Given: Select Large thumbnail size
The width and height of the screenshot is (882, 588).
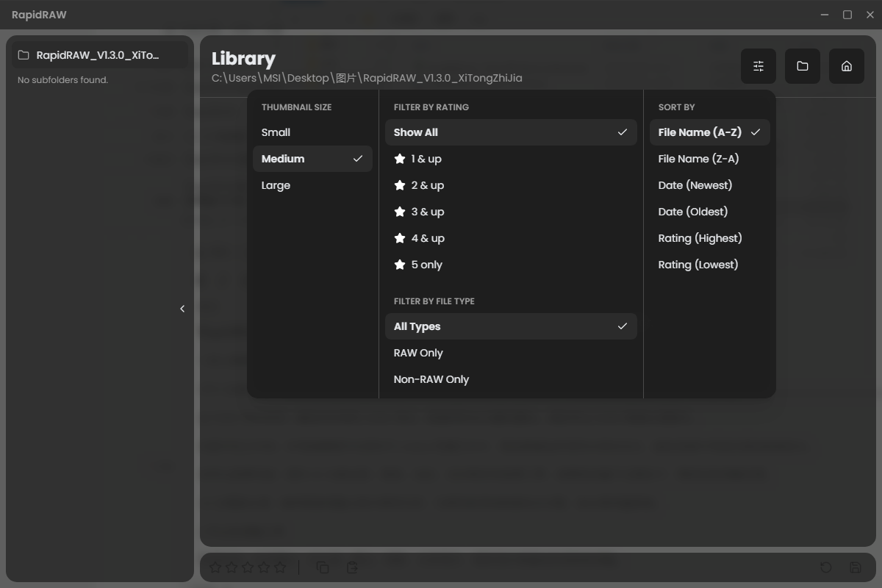Looking at the screenshot, I should (276, 185).
